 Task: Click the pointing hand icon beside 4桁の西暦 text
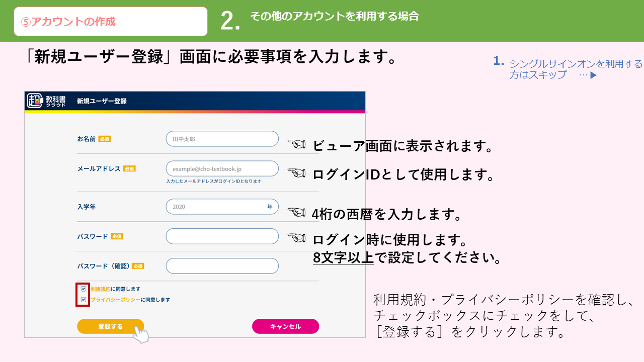(x=297, y=212)
